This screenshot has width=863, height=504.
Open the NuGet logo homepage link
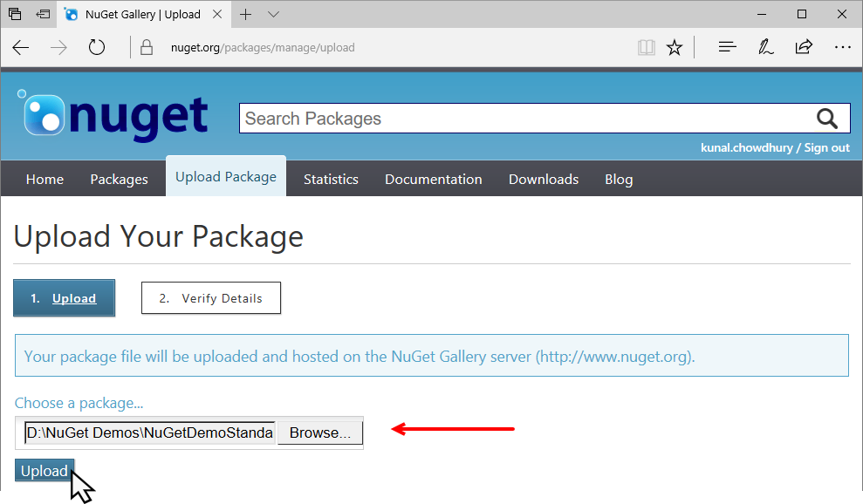click(113, 116)
